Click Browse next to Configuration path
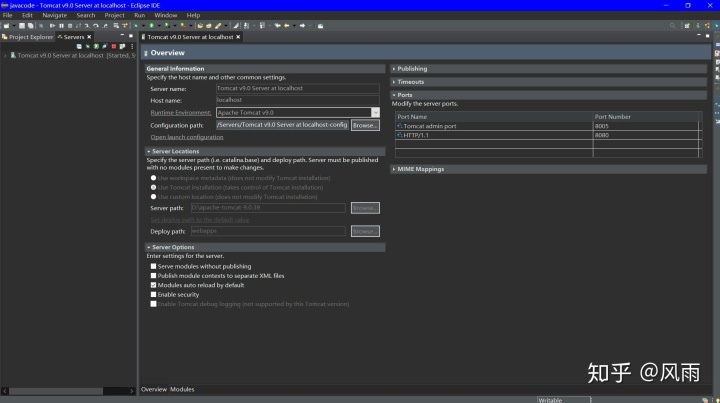 365,125
